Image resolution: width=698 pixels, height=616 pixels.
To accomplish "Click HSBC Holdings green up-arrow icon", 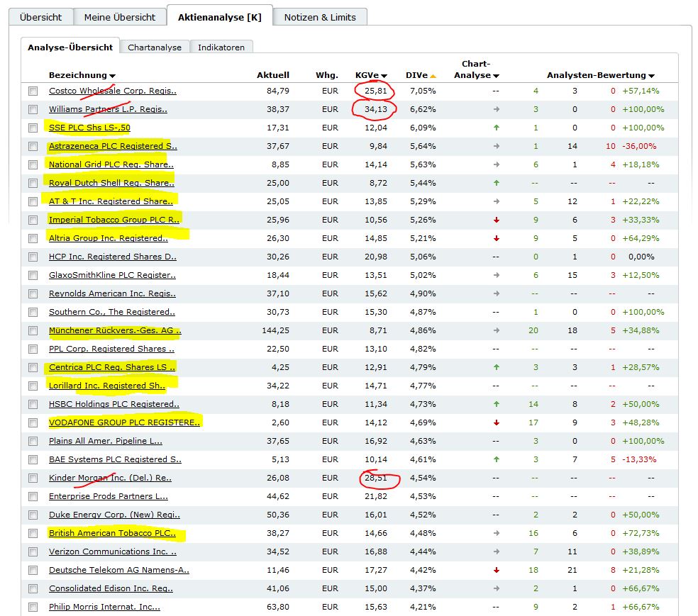I will pyautogui.click(x=497, y=404).
